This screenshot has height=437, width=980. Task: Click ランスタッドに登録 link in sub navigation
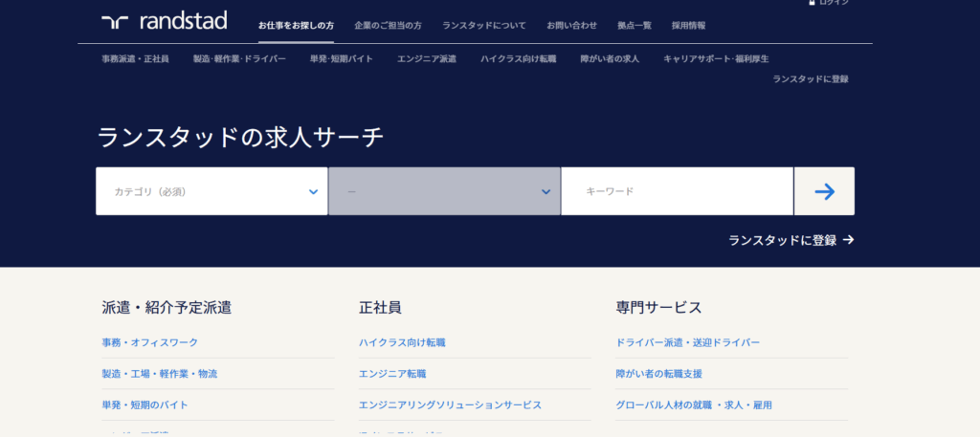tap(810, 79)
